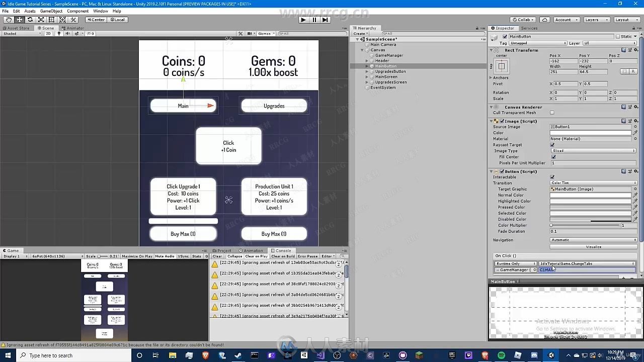
Task: Switch to the Animator tab
Action: tap(73, 28)
